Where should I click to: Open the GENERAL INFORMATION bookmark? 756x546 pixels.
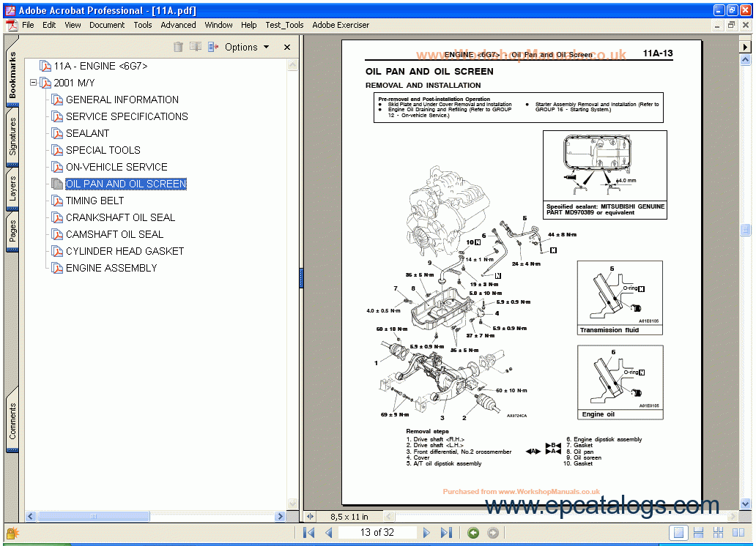pos(122,100)
